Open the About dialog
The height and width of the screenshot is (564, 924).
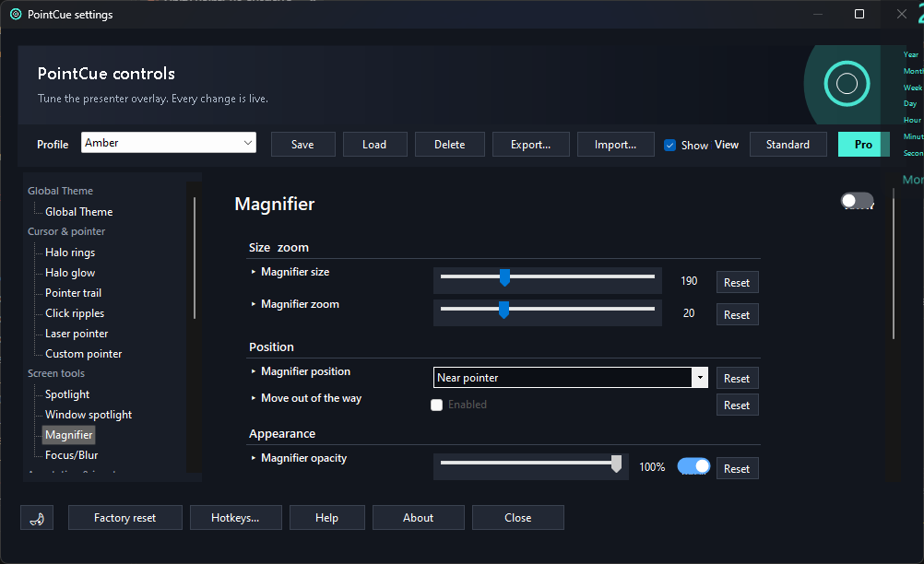(419, 518)
